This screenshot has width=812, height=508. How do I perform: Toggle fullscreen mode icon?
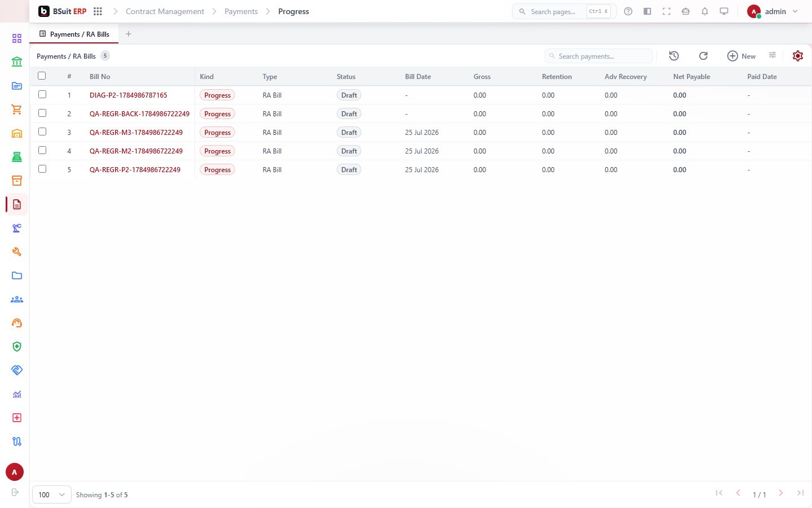(667, 11)
